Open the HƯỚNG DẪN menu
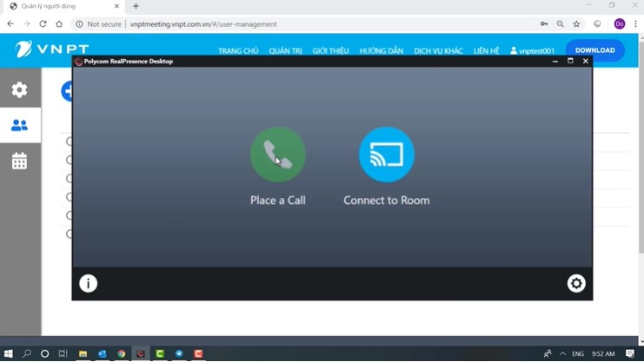 [381, 51]
